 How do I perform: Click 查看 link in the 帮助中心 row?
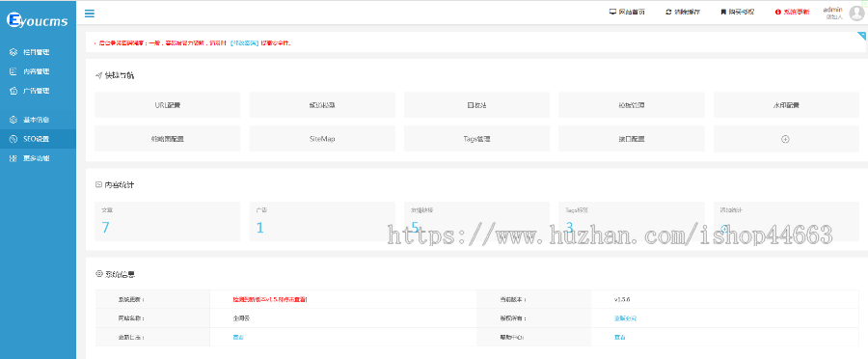(x=619, y=338)
